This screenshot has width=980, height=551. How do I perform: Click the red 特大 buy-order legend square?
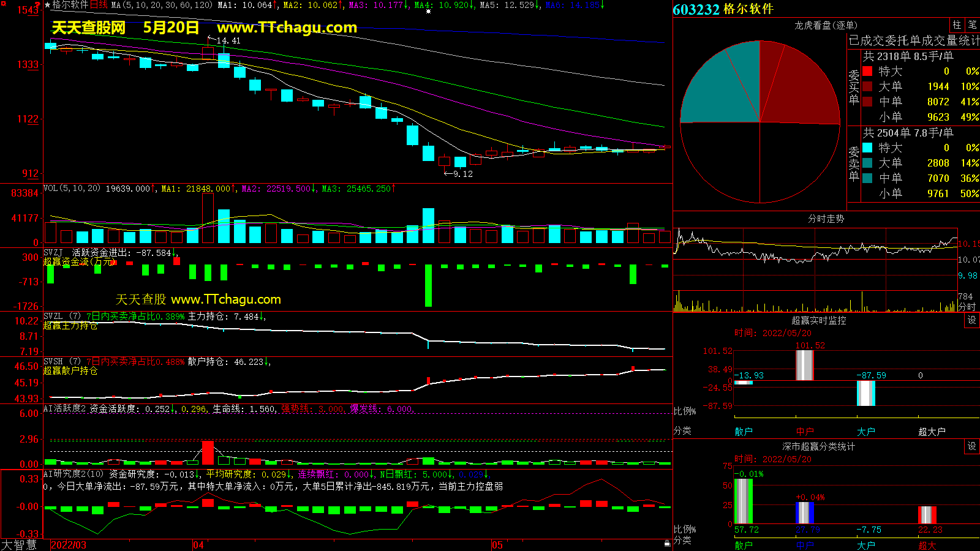coord(867,71)
